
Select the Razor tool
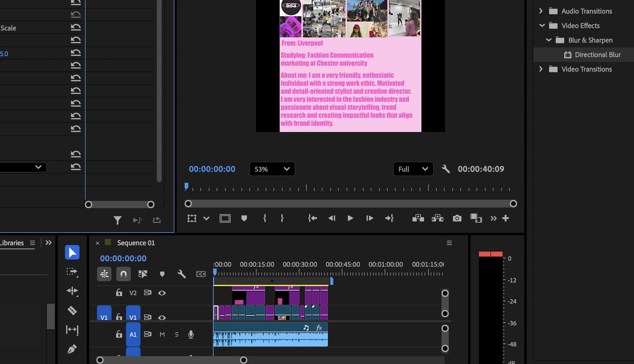[x=72, y=311]
